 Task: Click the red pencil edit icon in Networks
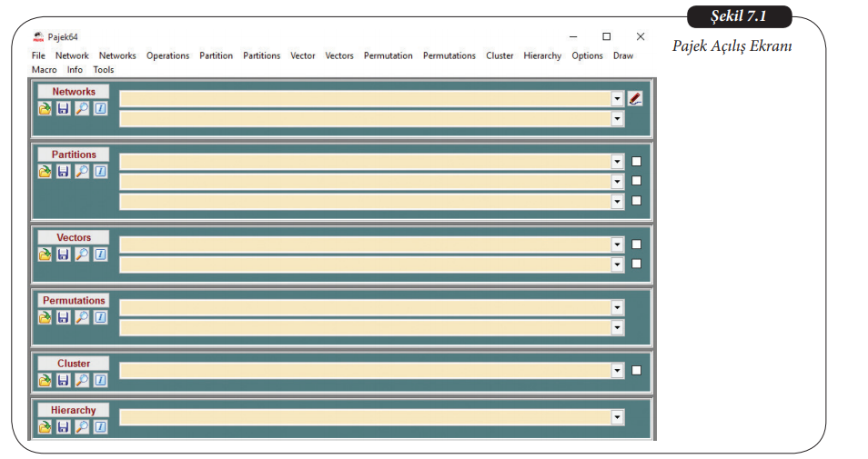point(635,98)
